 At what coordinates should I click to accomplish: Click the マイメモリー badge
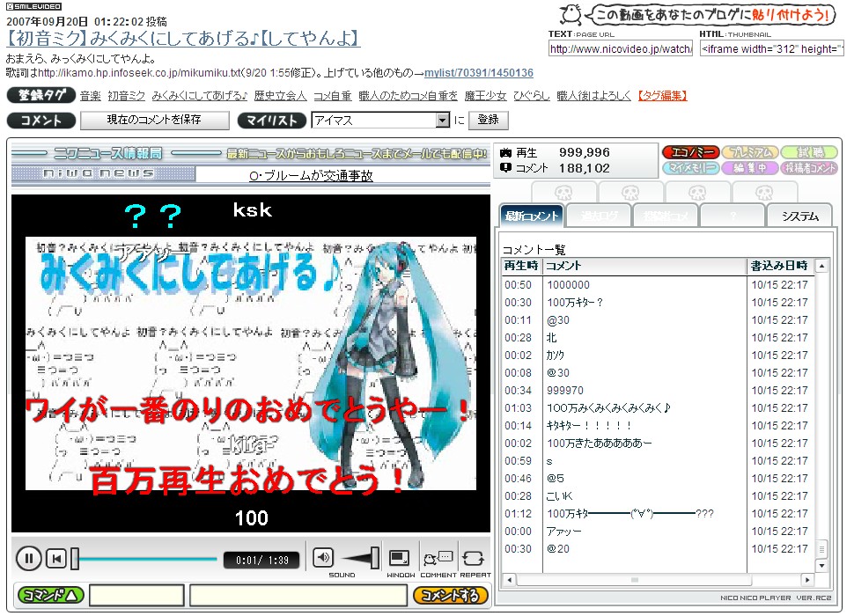[691, 168]
